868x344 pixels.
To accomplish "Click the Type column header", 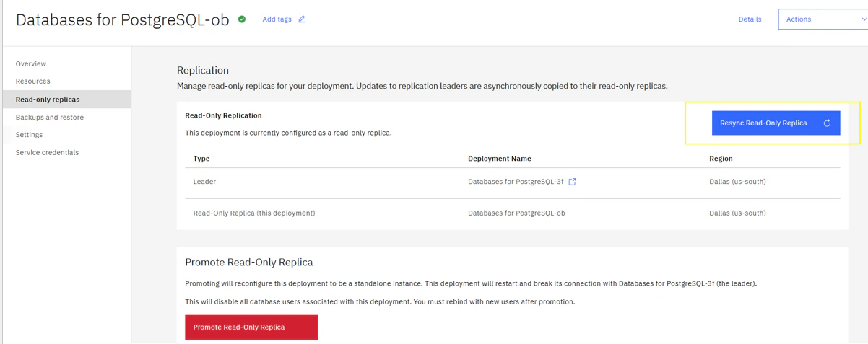I will tap(201, 159).
